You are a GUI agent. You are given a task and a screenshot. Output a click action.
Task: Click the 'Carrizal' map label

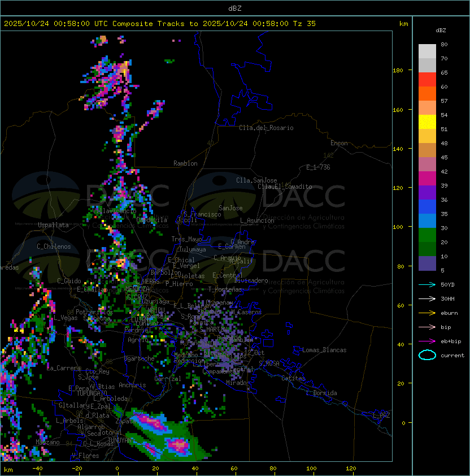point(167,379)
